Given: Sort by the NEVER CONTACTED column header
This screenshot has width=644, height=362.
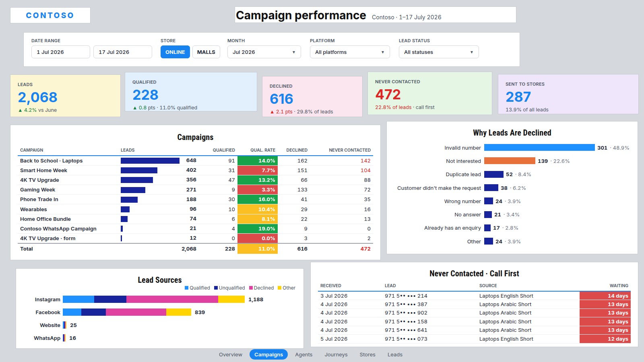Looking at the screenshot, I should (350, 150).
